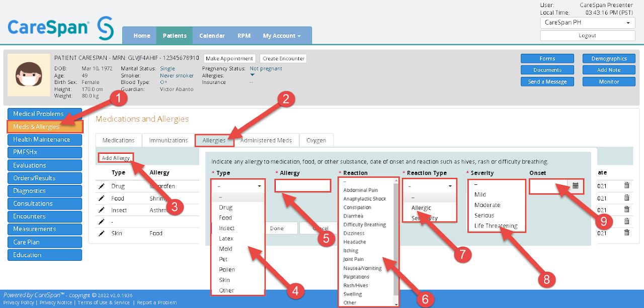This screenshot has height=308, width=644.
Task: Open Medical Problems in sidebar
Action: (x=45, y=114)
